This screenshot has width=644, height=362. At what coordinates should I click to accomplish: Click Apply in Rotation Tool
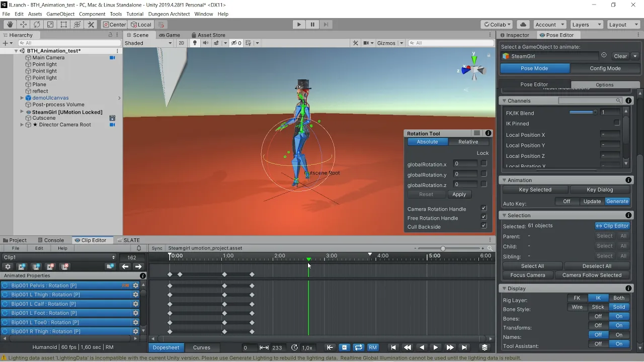click(459, 194)
